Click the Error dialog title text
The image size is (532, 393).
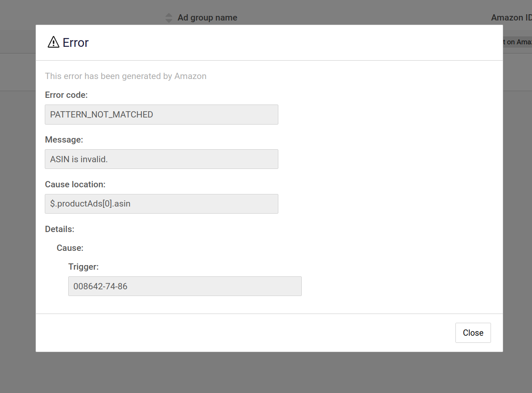click(76, 43)
